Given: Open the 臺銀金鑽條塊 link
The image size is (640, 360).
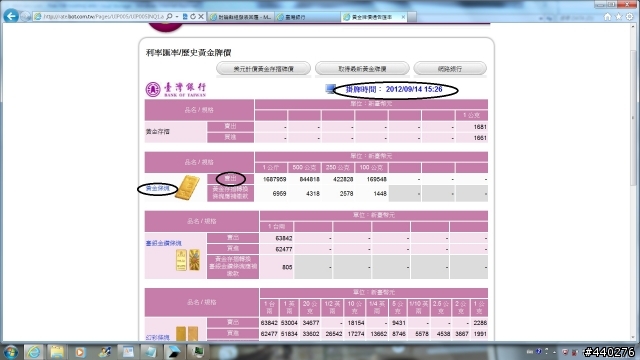Looking at the screenshot, I should 164,243.
